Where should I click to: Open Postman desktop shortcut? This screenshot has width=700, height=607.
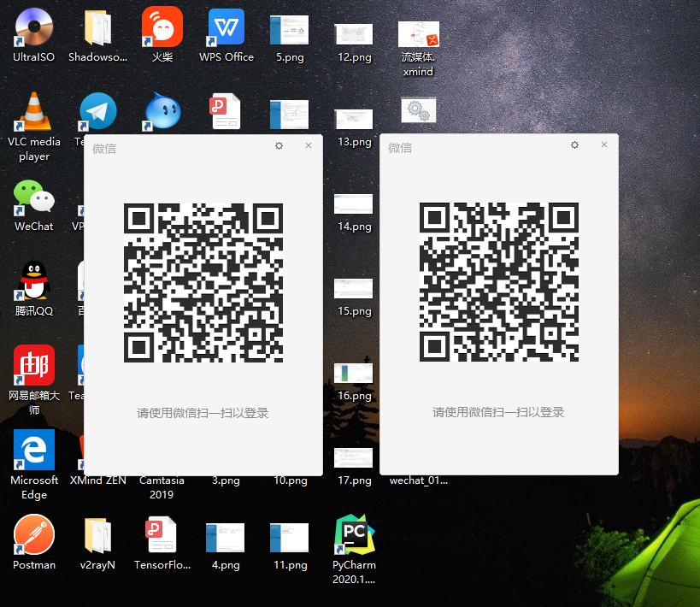pos(34,534)
